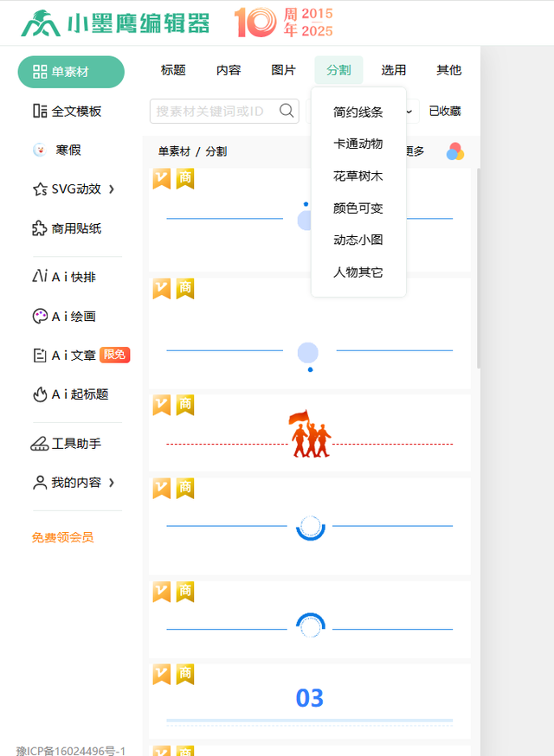Select divider with arc under circle
The width and height of the screenshot is (554, 756).
(x=309, y=527)
